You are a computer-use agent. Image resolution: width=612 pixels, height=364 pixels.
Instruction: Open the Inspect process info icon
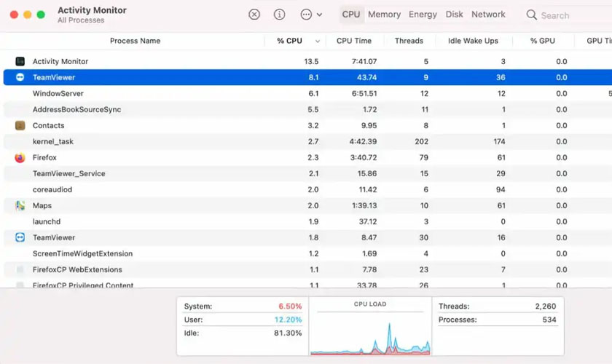tap(279, 15)
